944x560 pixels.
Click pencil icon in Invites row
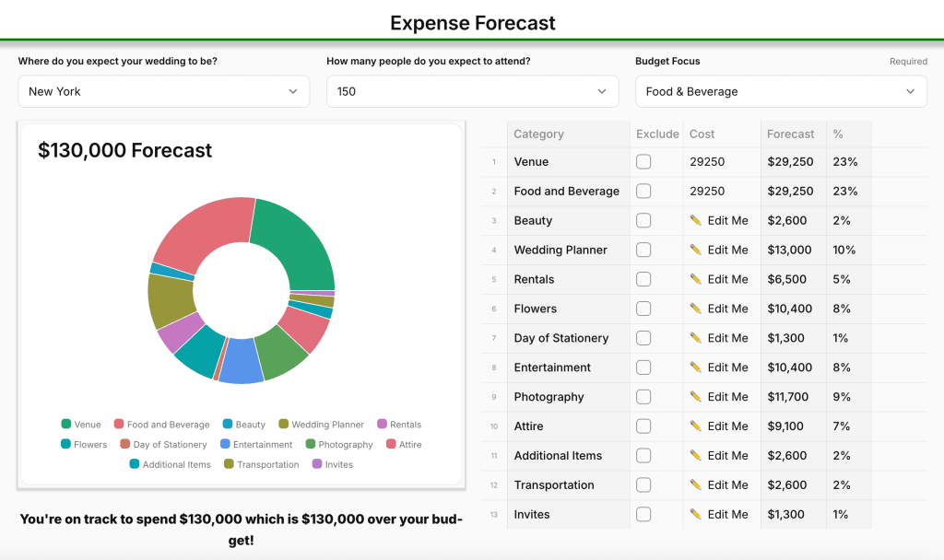tap(695, 515)
